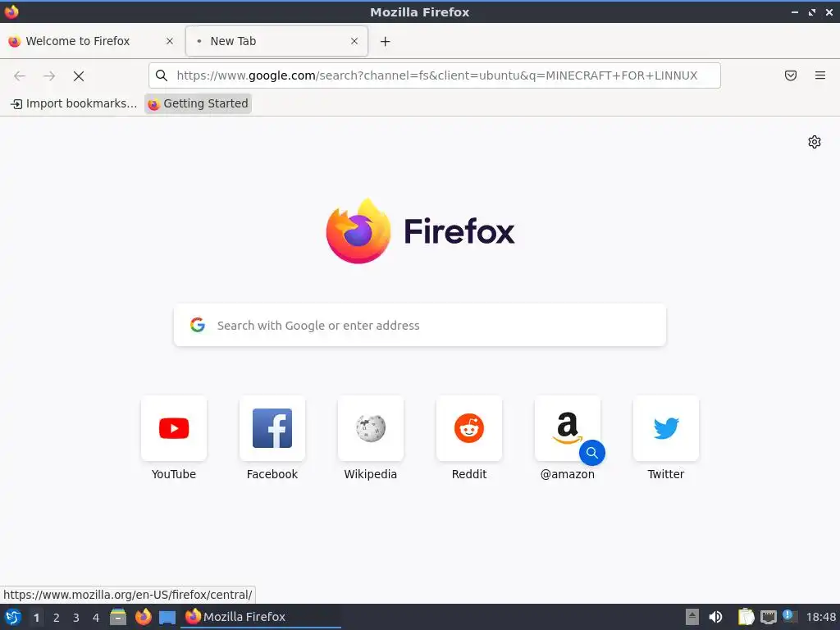The width and height of the screenshot is (840, 630).
Task: Click the Firefox icon in title bar
Action: [11, 11]
